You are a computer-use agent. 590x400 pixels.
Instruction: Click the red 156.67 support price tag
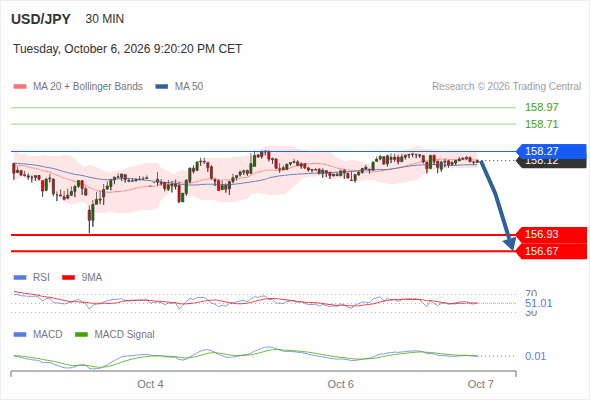(x=551, y=251)
